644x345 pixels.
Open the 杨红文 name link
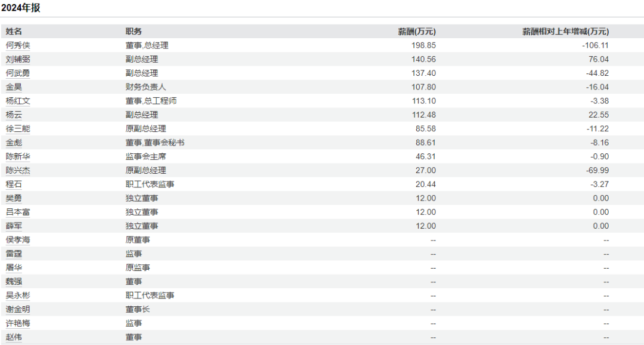point(18,101)
